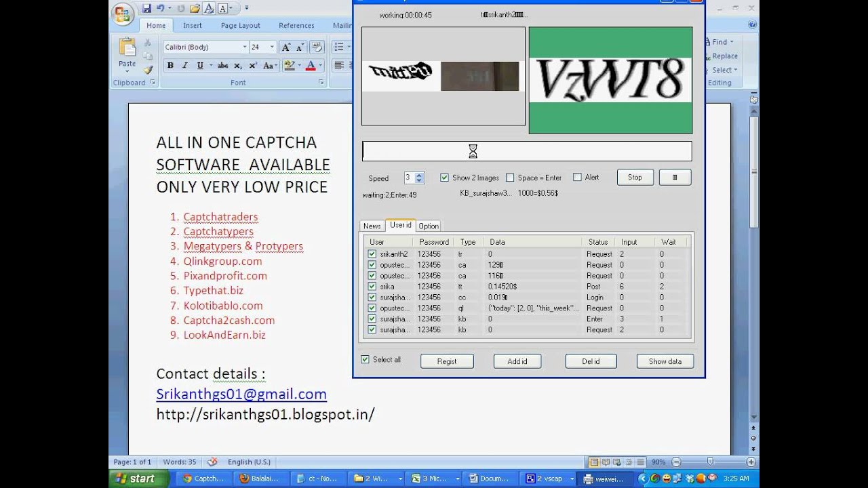This screenshot has width=868, height=488.
Task: Adjust the Speed spinner arrows
Action: pos(419,178)
